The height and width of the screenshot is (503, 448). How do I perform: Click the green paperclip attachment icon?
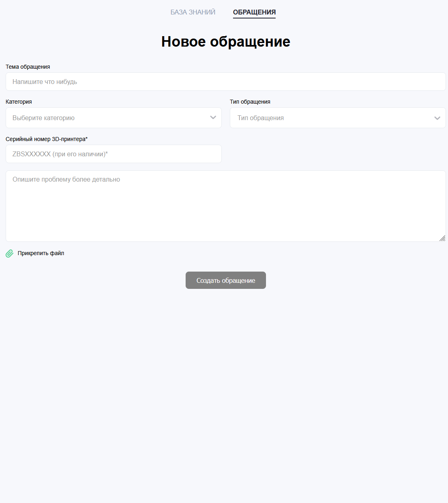tap(10, 254)
